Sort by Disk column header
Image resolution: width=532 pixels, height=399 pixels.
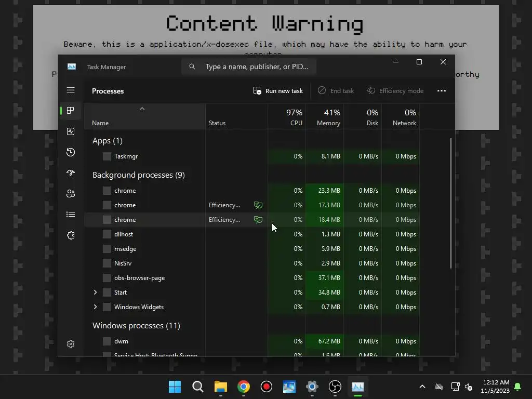(x=363, y=117)
